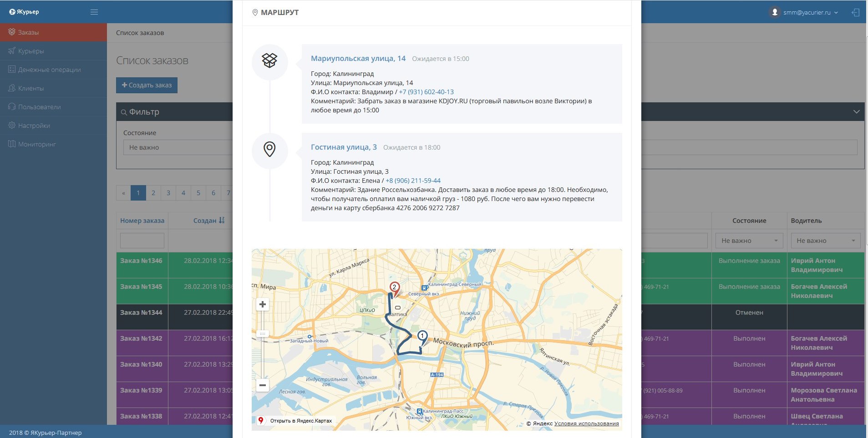Open Курьеры in the sidebar

tap(53, 51)
